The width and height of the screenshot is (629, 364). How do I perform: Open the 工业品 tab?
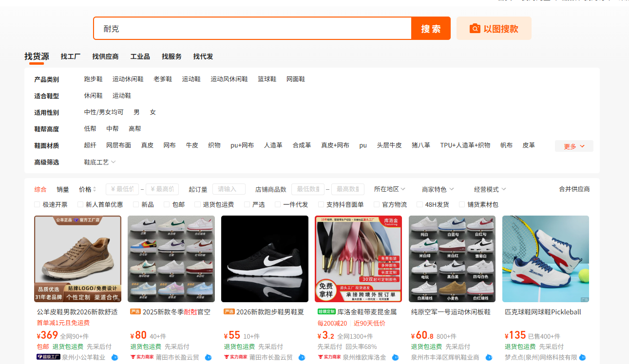140,56
